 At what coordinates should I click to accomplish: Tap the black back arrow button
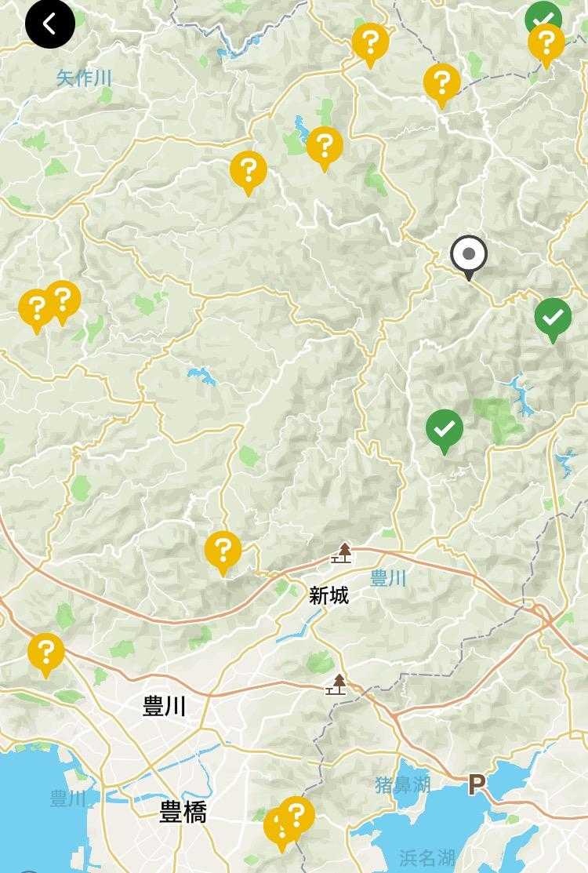click(x=50, y=24)
